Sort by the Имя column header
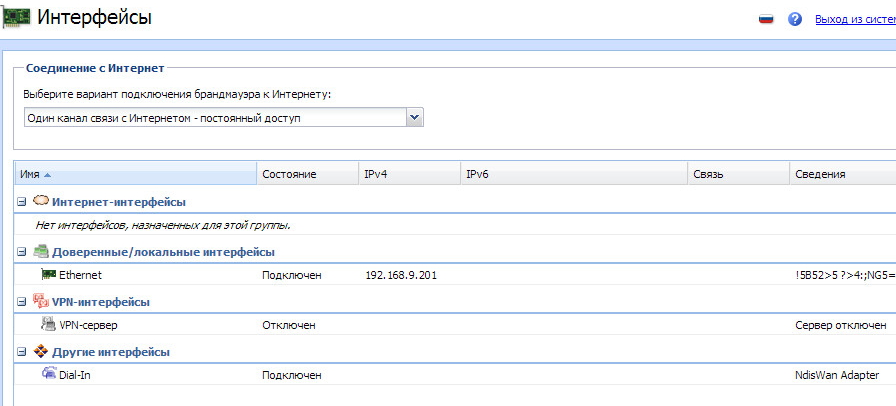The image size is (896, 406). (30, 174)
